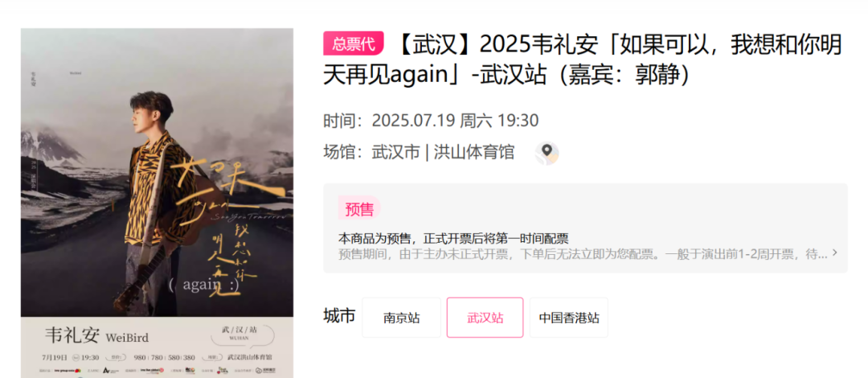868x378 pixels.
Task: Click the 980|780|580|380 prices on poster
Action: pos(164,358)
